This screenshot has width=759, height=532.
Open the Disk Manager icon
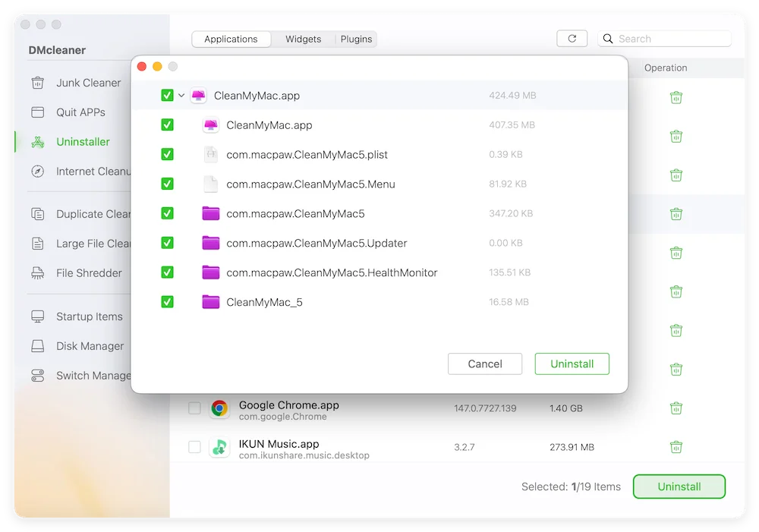pyautogui.click(x=37, y=346)
